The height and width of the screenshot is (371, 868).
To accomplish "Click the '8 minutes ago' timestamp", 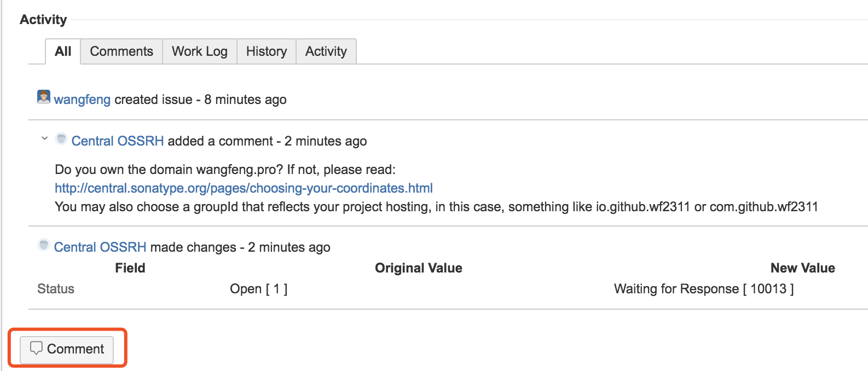I will pos(245,100).
